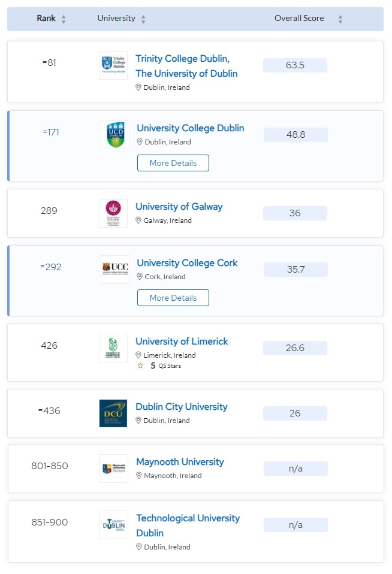392x574 pixels.
Task: Open More Details for University College Dublin
Action: point(173,162)
